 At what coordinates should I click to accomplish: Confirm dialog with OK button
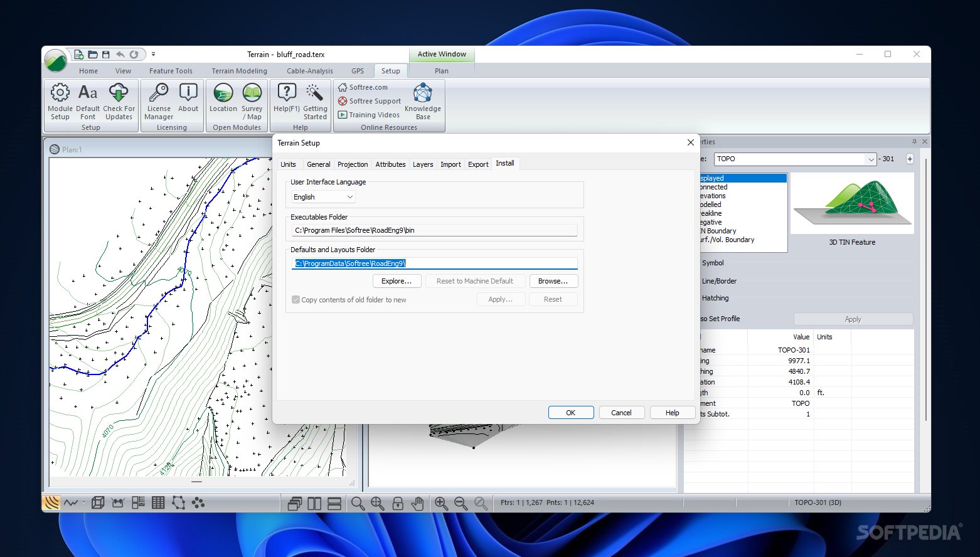(571, 413)
